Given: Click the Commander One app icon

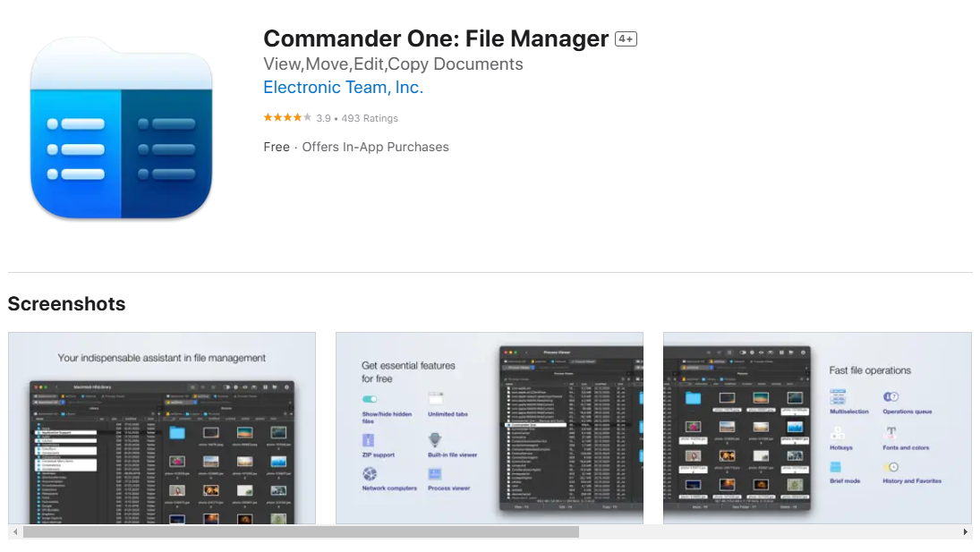Looking at the screenshot, I should point(121,128).
